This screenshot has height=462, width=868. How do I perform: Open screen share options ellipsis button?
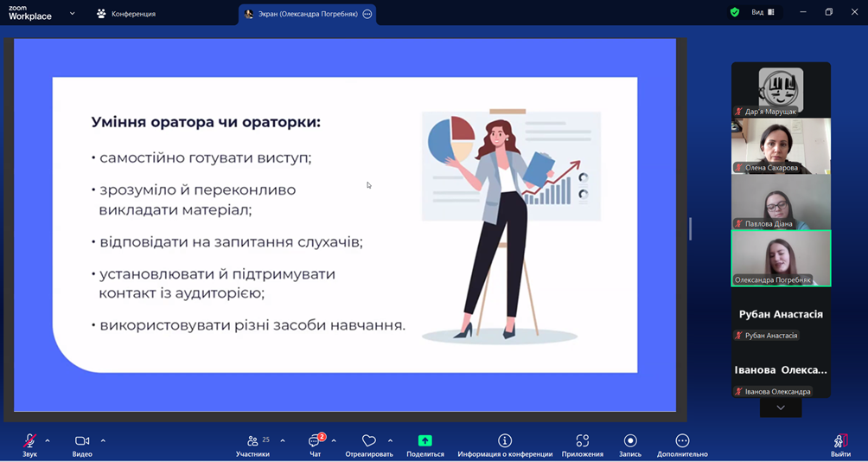367,14
